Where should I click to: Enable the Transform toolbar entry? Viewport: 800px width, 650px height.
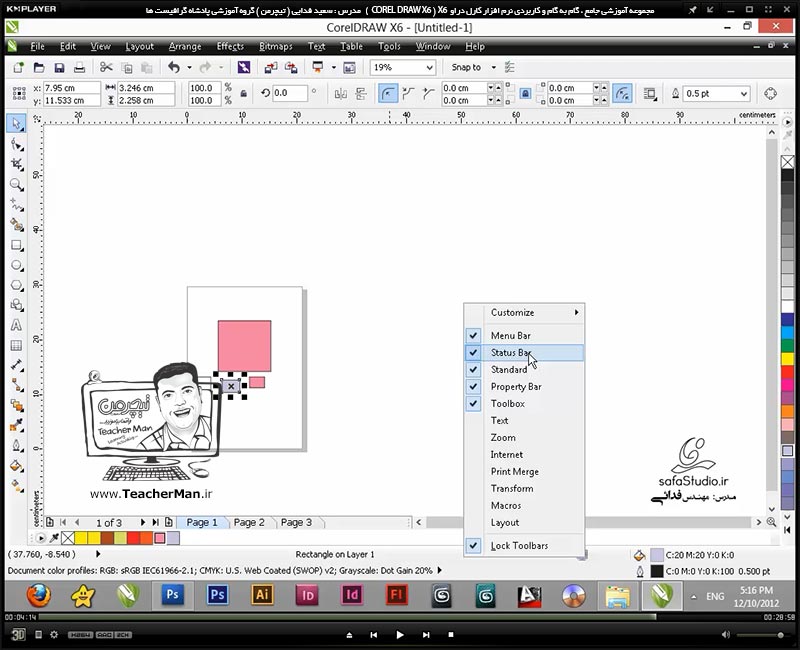[524, 489]
